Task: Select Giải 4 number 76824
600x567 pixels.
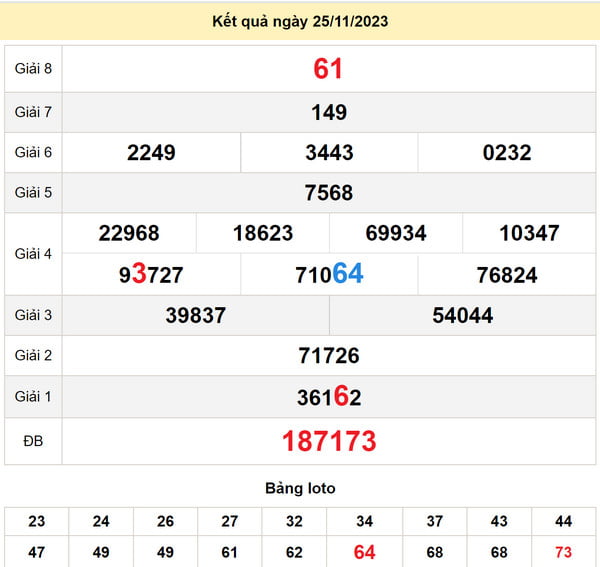Action: (507, 275)
